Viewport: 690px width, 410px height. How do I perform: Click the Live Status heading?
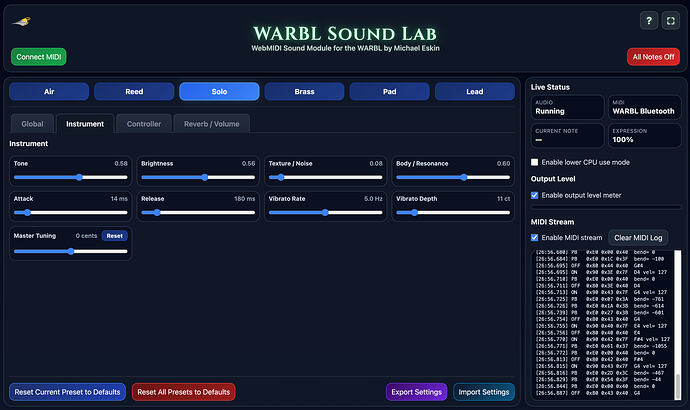point(550,87)
